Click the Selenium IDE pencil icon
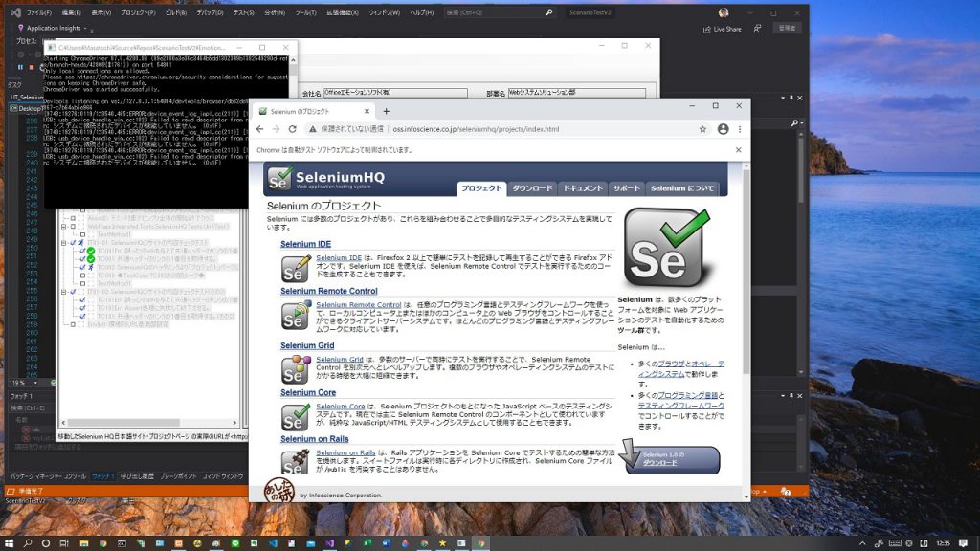Screen dimensions: 980x551 tap(296, 269)
